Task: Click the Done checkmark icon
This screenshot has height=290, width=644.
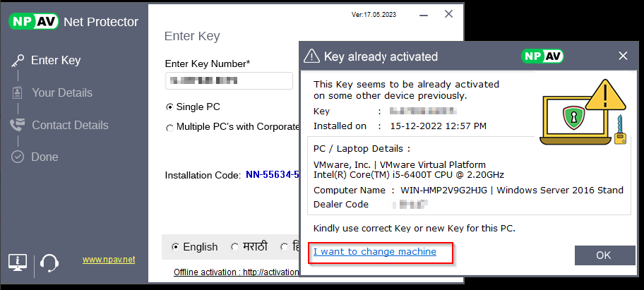Action: click(x=18, y=157)
